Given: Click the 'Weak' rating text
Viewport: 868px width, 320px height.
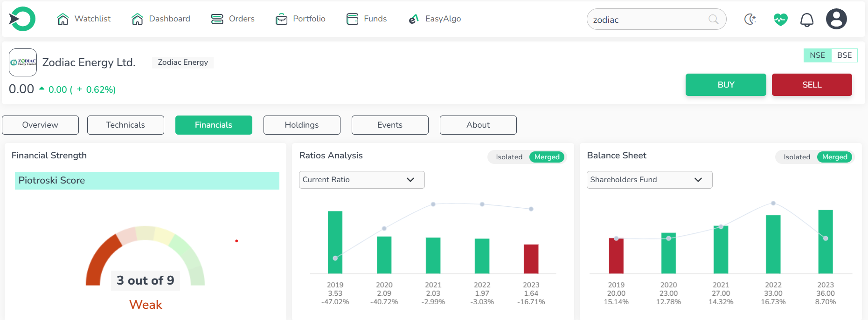Looking at the screenshot, I should click(x=146, y=305).
